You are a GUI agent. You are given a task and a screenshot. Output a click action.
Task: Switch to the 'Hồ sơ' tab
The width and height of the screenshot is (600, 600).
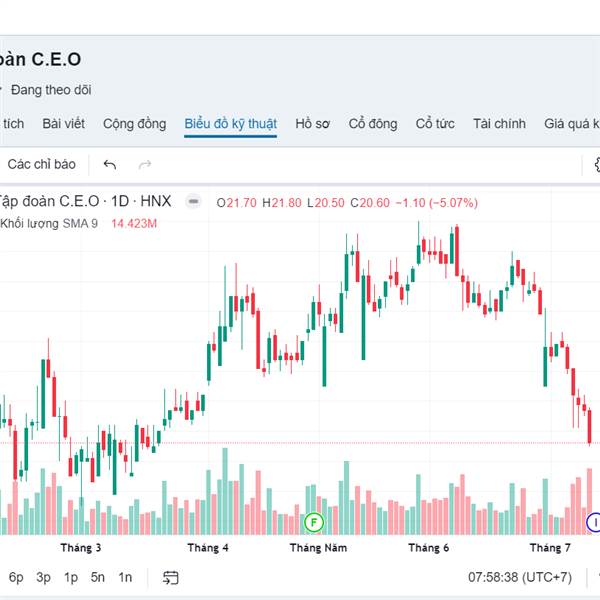312,124
